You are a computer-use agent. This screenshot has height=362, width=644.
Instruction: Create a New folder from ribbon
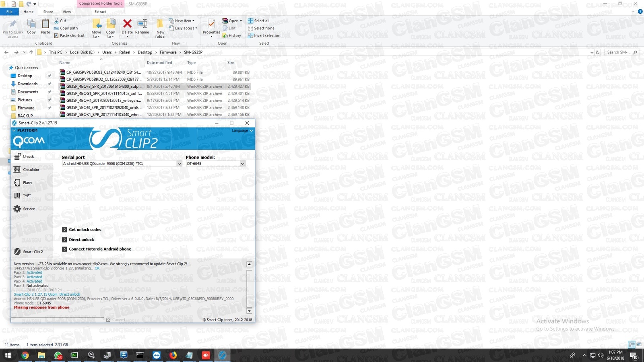160,29
